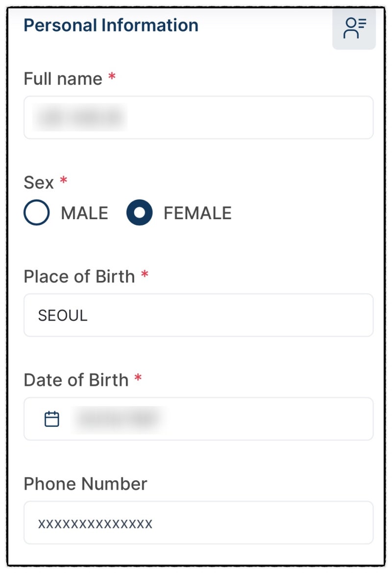Screen dimensions: 392x573
Task: Select the MALE radio button
Action: (x=37, y=212)
